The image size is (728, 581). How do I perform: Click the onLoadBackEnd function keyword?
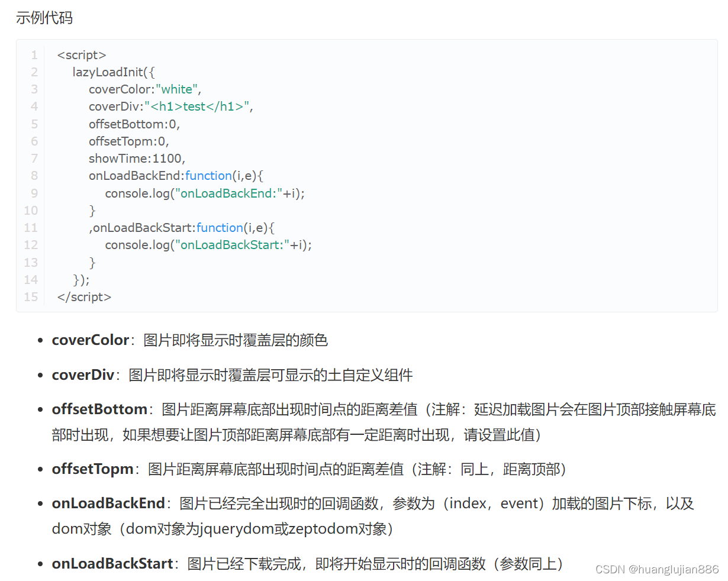[x=208, y=175]
